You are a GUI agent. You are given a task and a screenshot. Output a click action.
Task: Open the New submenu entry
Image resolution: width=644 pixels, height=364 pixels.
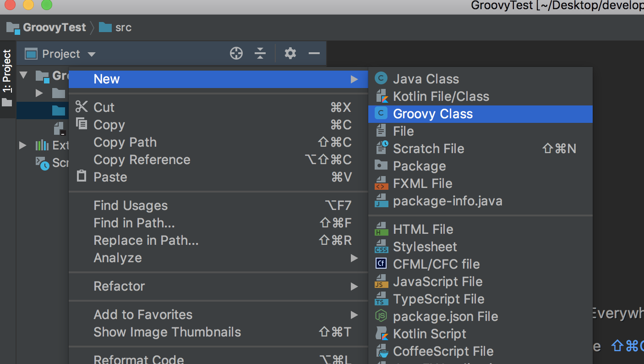coord(218,79)
